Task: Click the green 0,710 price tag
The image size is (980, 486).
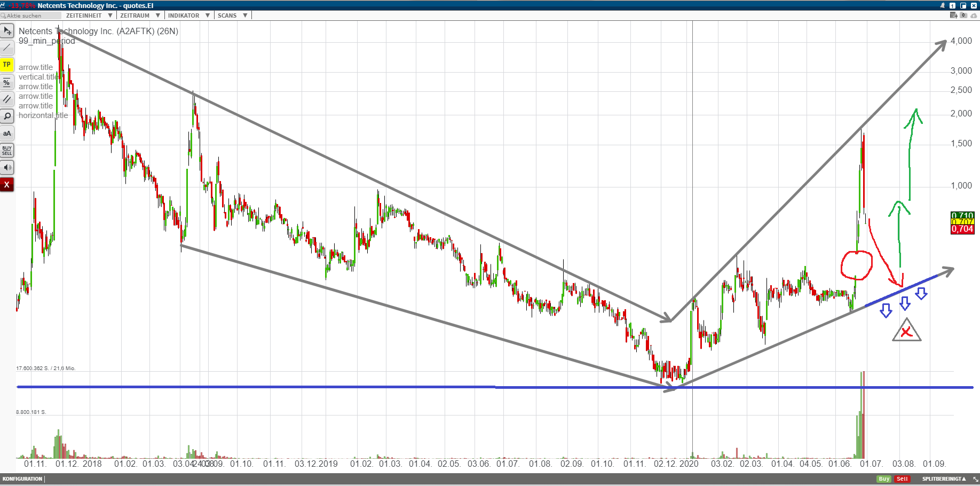Action: point(962,215)
